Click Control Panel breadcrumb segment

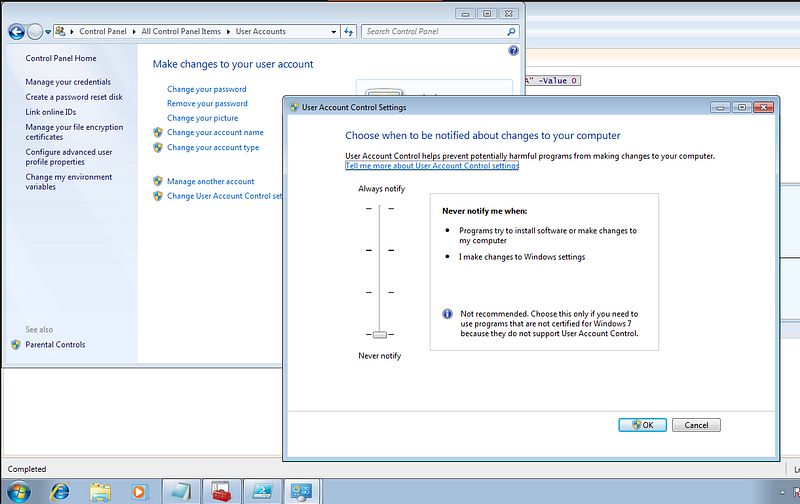tap(103, 31)
